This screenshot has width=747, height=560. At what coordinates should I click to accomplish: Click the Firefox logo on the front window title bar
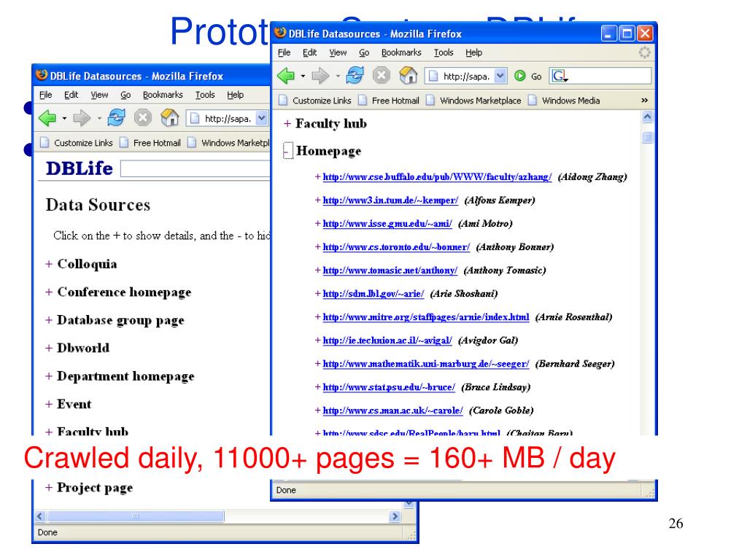click(x=280, y=32)
